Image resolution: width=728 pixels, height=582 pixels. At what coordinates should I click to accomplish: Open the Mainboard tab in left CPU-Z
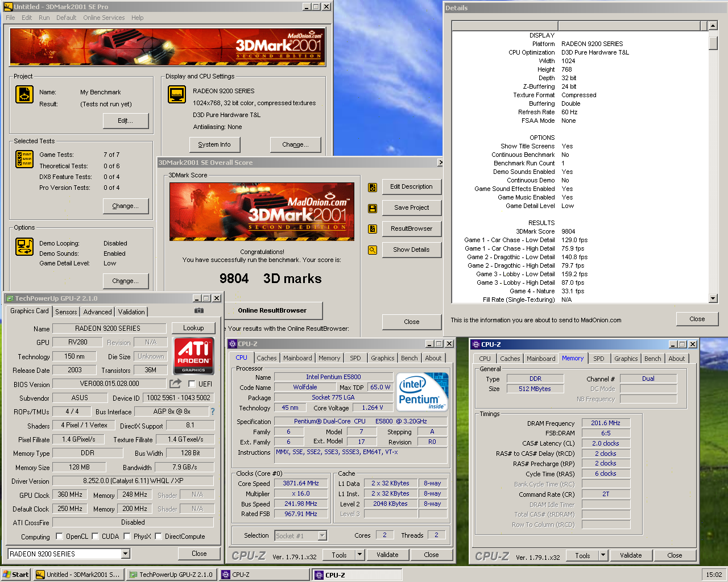297,358
